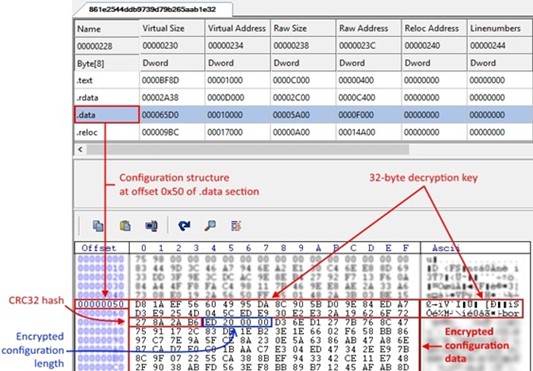The image size is (533, 371).
Task: Select the .data section row
Action: coord(303,115)
